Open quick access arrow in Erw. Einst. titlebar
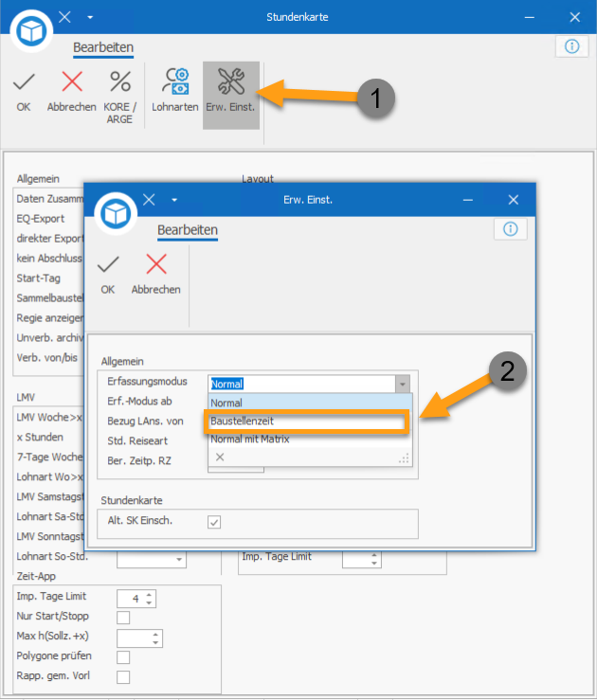 click(x=174, y=200)
